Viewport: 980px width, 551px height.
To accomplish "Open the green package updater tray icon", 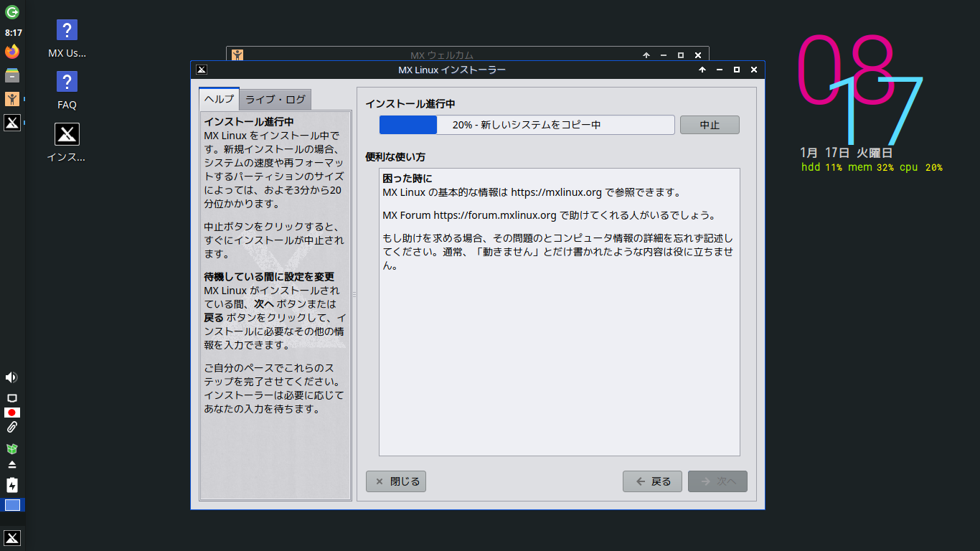I will click(x=11, y=448).
